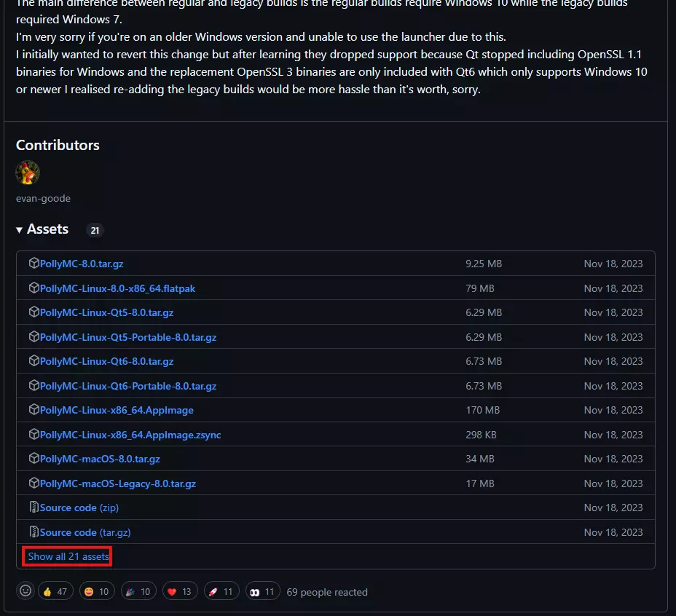The image size is (676, 616).
Task: Click the package icon beside PollyMC-8.0.tar.gz
Action: point(34,264)
